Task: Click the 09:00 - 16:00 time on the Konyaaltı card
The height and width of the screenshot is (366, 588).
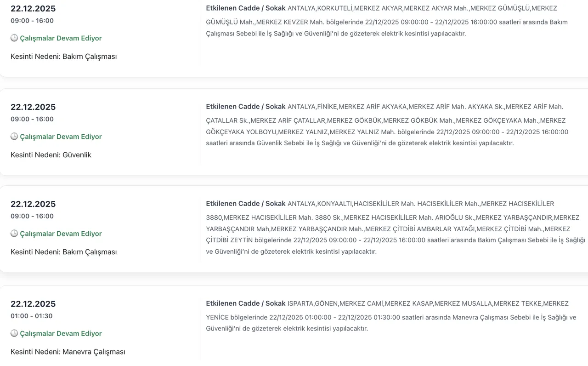Action: click(32, 216)
